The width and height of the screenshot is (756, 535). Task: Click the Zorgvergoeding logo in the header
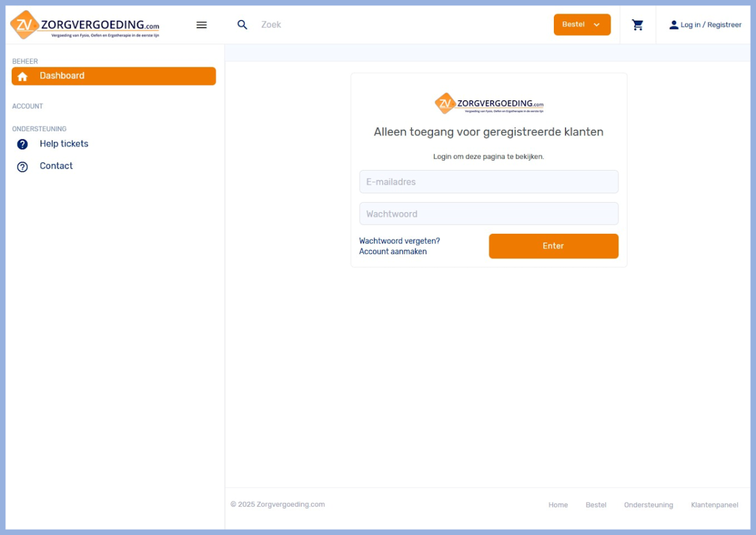[x=85, y=25]
